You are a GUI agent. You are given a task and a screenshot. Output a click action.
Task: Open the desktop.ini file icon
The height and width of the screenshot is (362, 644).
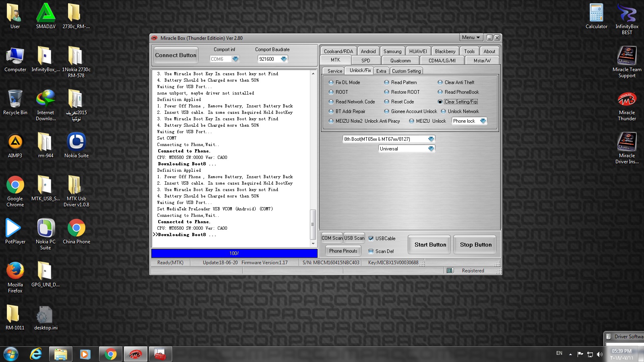(x=45, y=317)
